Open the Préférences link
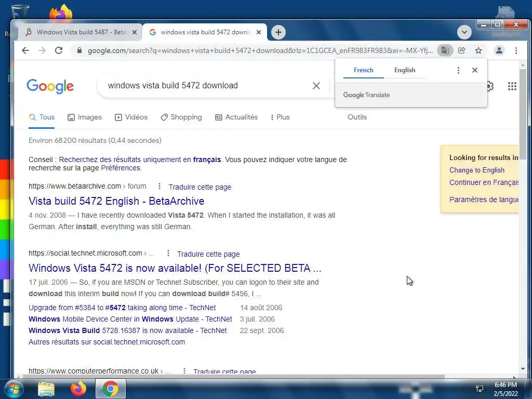 pos(121,168)
